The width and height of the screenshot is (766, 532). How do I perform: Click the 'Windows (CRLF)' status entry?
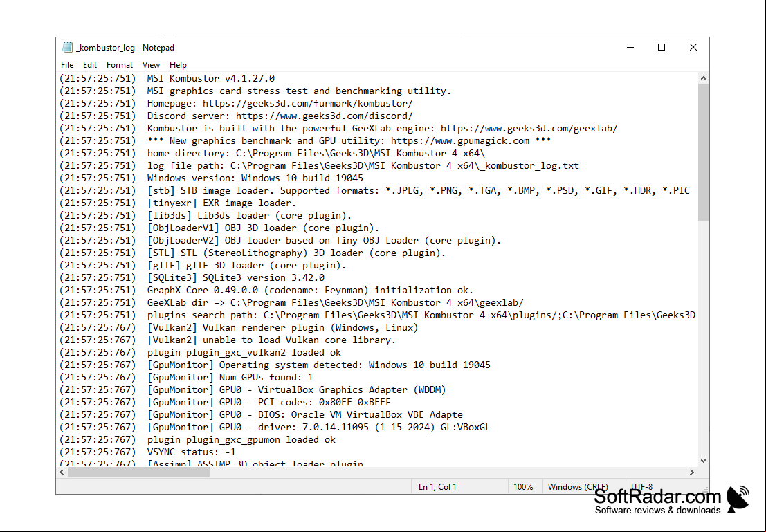coord(578,487)
